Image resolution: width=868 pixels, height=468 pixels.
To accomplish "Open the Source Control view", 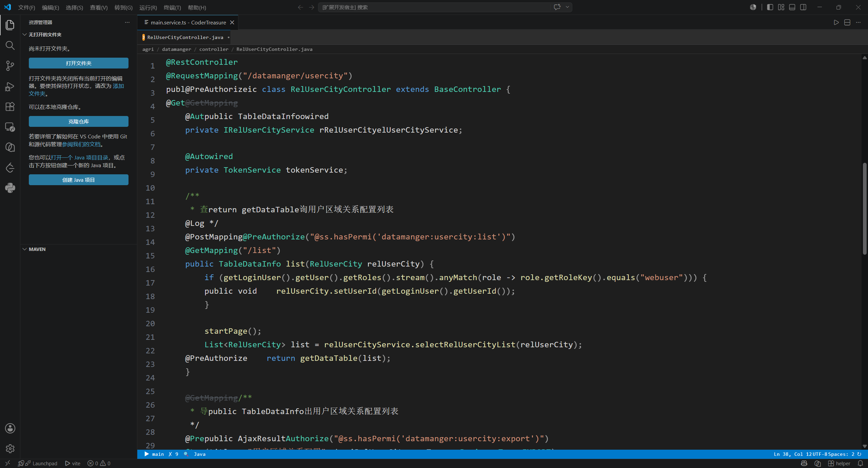I will tap(10, 65).
